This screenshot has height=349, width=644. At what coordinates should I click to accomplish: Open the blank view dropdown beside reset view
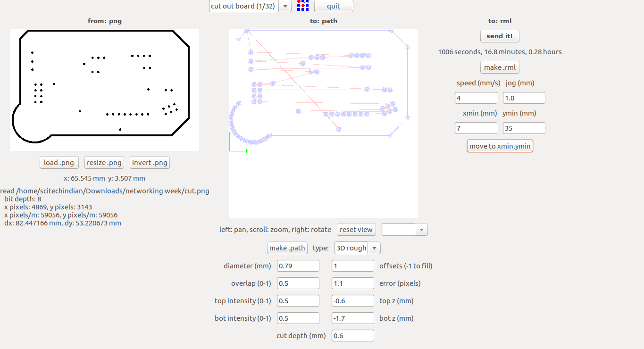point(404,230)
